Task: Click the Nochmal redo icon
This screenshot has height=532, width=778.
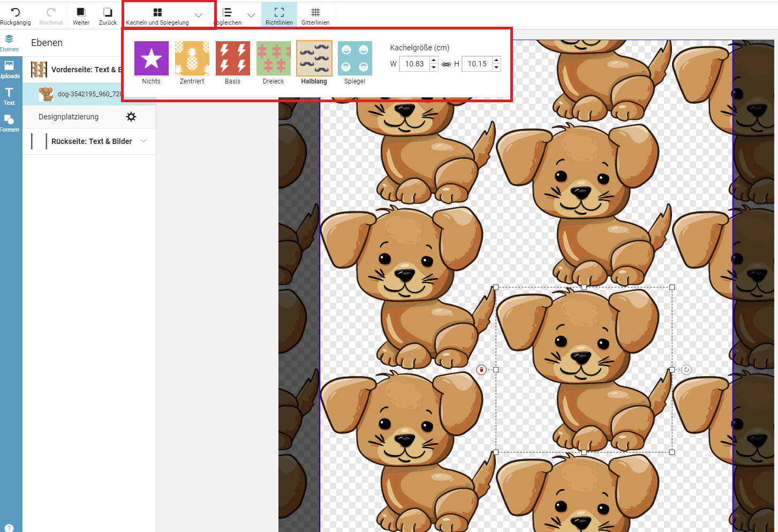Action: [51, 12]
